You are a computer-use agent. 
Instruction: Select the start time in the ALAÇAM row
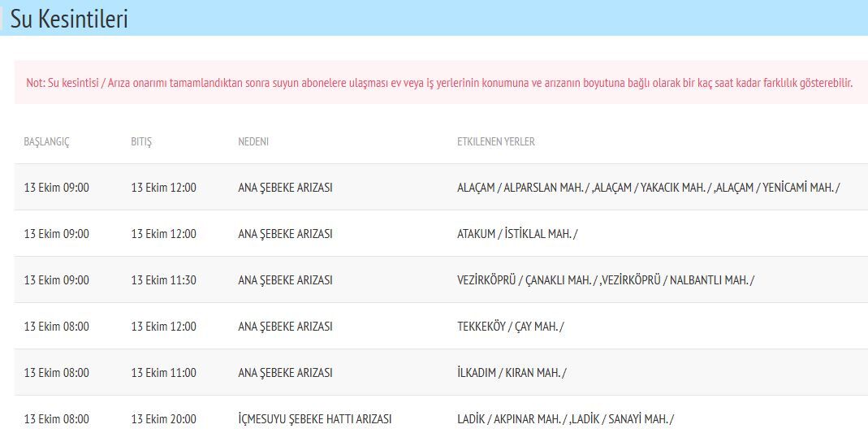pos(57,188)
